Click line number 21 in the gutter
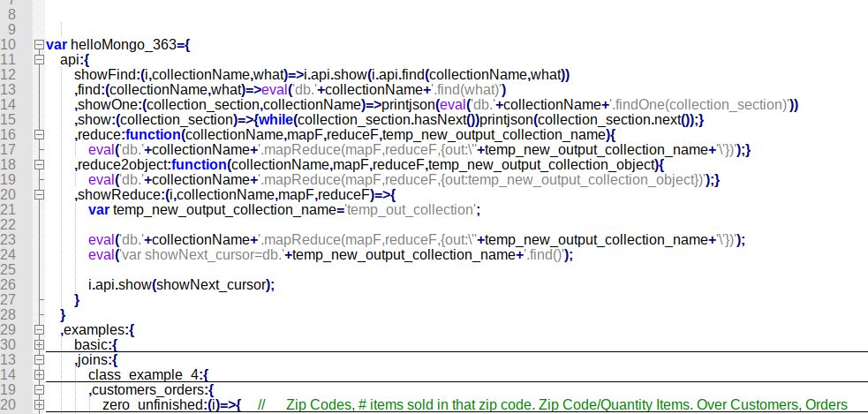Viewport: 868px width, 414px height. click(x=10, y=210)
